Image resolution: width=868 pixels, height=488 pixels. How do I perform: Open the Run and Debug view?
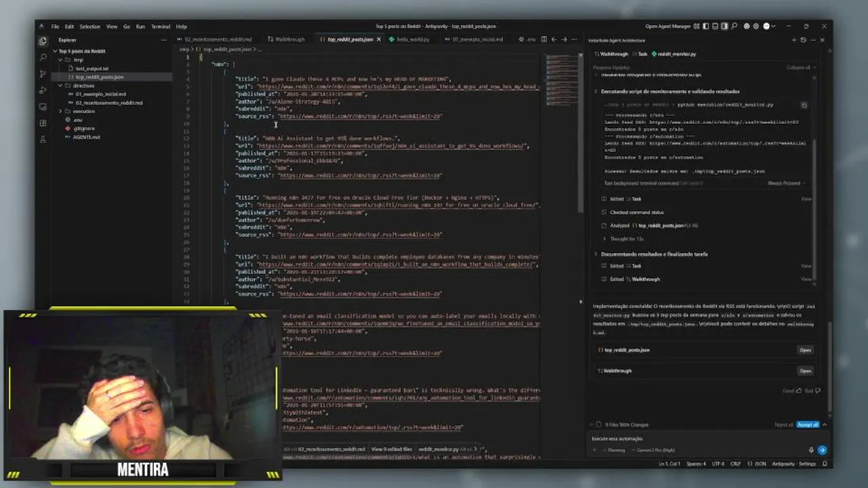[x=43, y=89]
